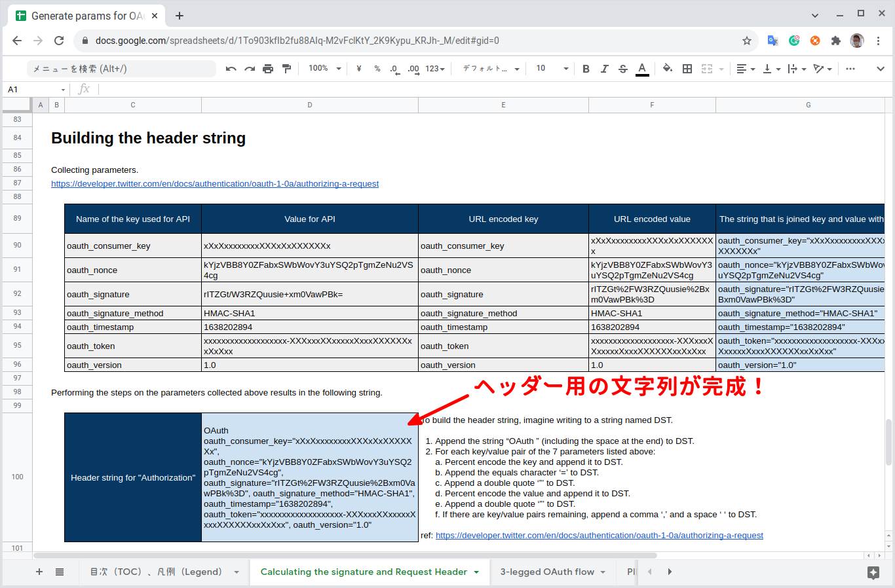Toggle italic formatting
The width and height of the screenshot is (895, 588).
[604, 68]
